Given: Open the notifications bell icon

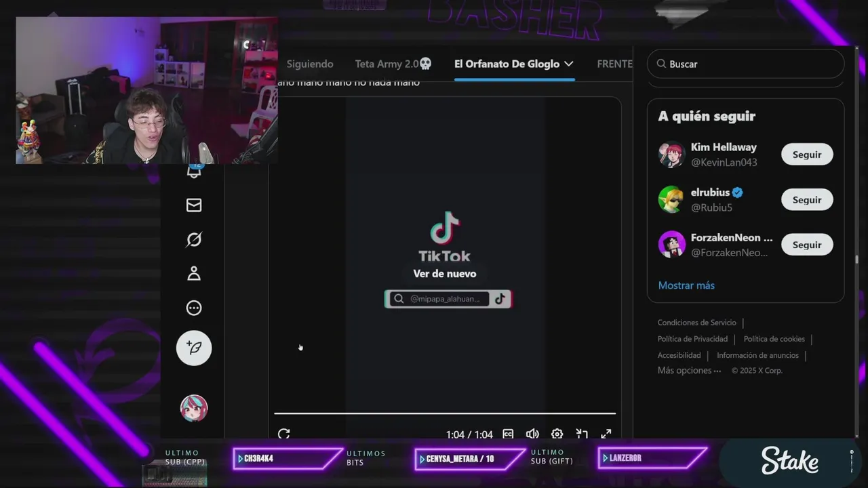Looking at the screenshot, I should point(194,171).
